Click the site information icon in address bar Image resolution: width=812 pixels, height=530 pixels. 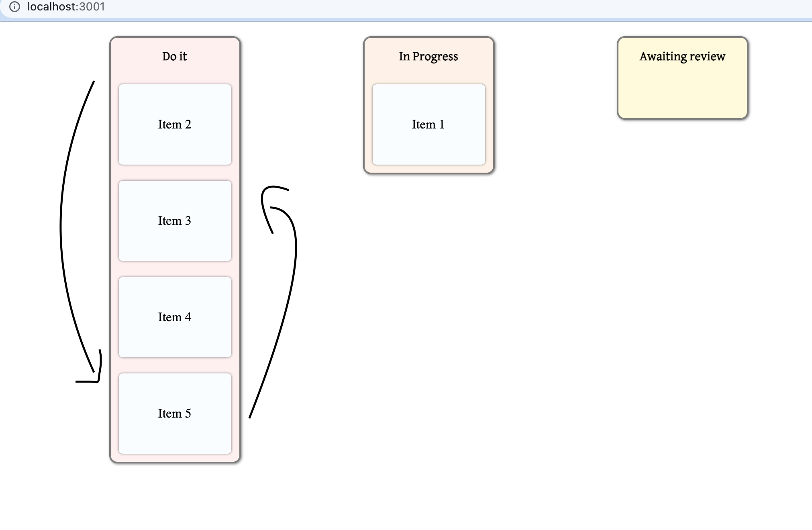pos(16,7)
